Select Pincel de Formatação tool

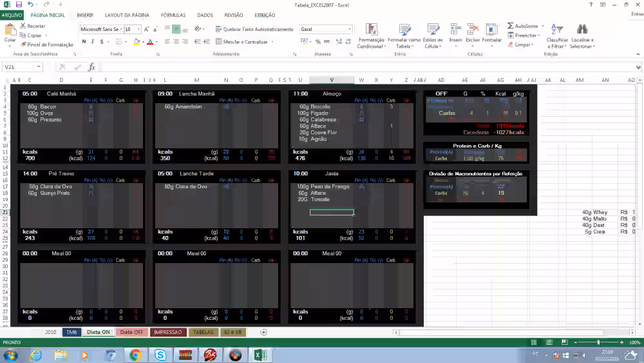(47, 44)
